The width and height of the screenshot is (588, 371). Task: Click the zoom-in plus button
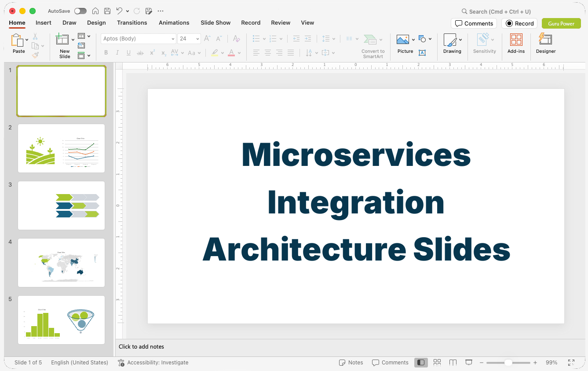(535, 363)
